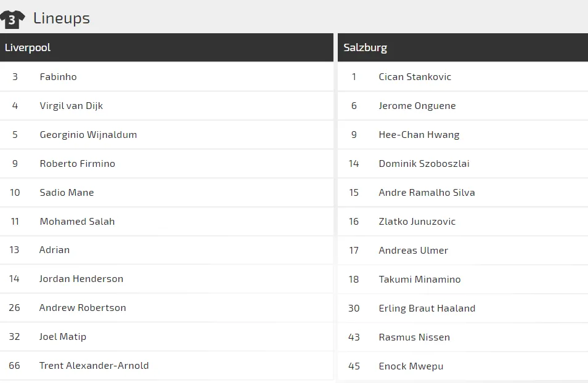Open Fabinho's player link
Image resolution: width=588 pixels, height=383 pixels.
click(x=58, y=77)
